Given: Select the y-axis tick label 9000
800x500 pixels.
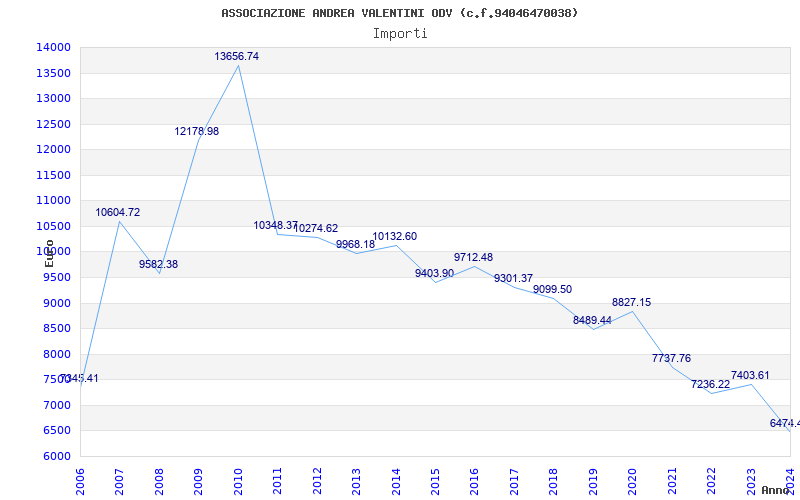Looking at the screenshot, I should tap(56, 304).
